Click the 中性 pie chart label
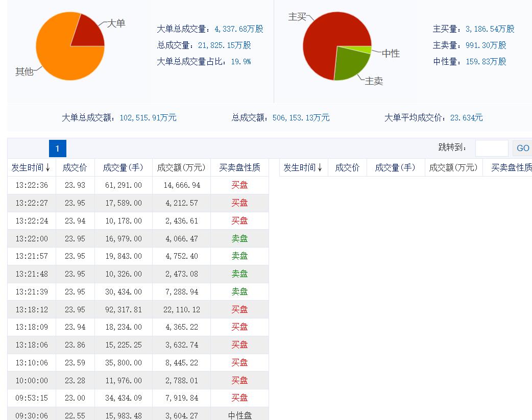 (x=391, y=53)
